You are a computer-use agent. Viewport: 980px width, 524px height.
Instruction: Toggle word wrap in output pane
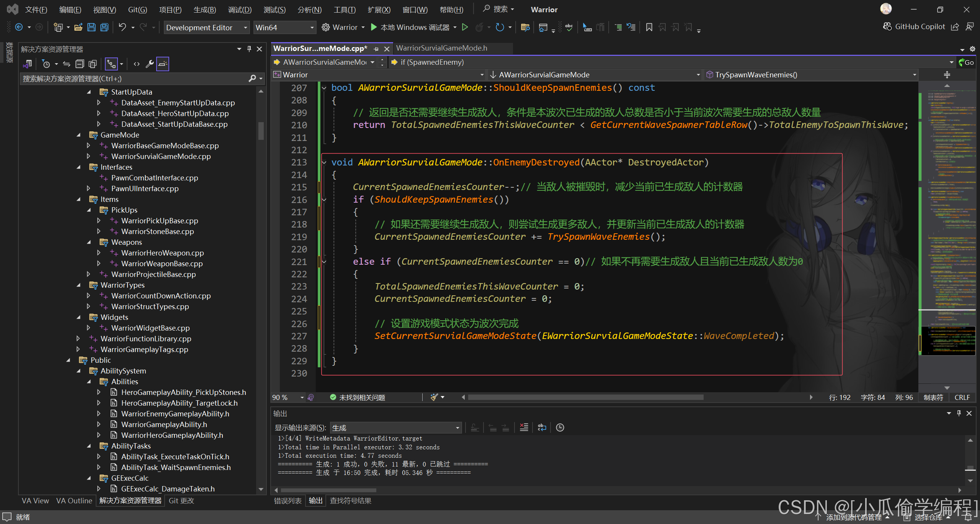tap(542, 427)
